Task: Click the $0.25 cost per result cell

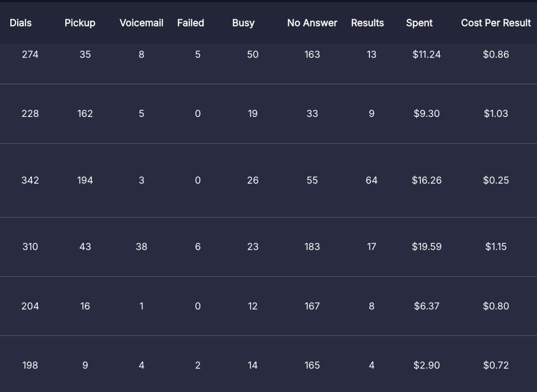Action: [496, 180]
